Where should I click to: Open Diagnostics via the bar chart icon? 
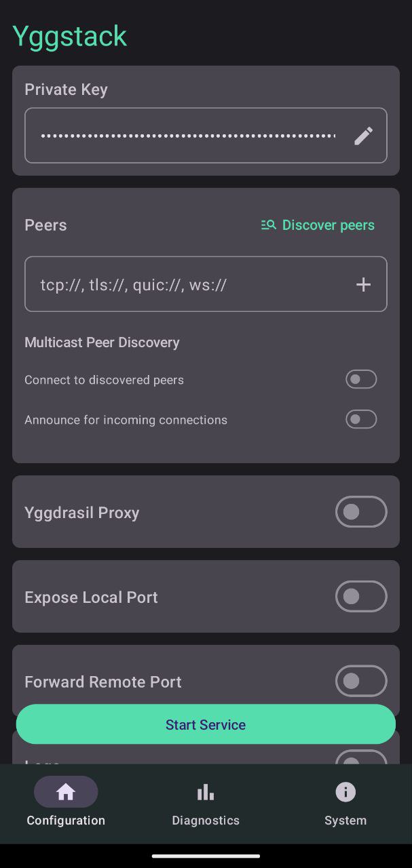coord(206,791)
